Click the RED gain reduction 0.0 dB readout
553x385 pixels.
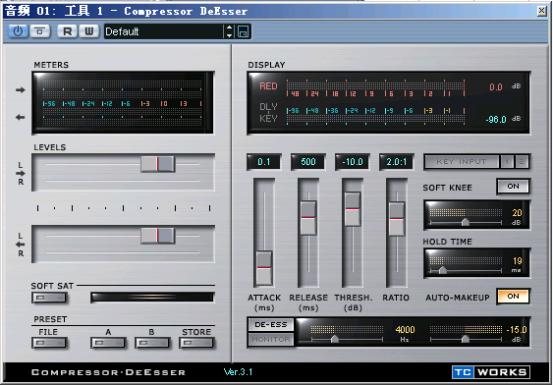point(496,87)
